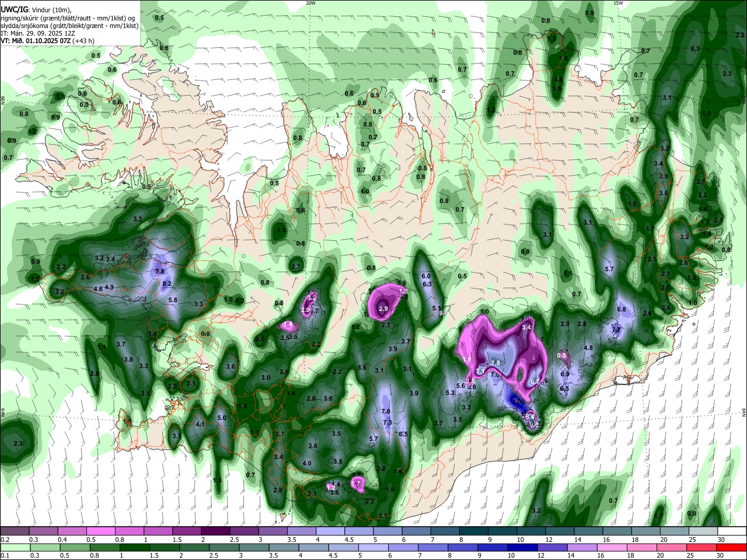The image size is (747, 560).
Task: Click the 5.8 precipitation value
Action: click(x=173, y=300)
